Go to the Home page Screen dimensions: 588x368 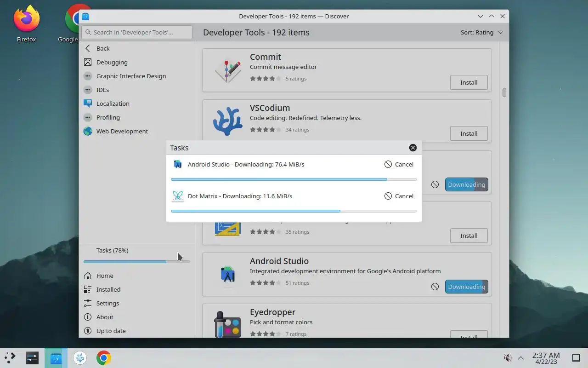tap(137, 276)
